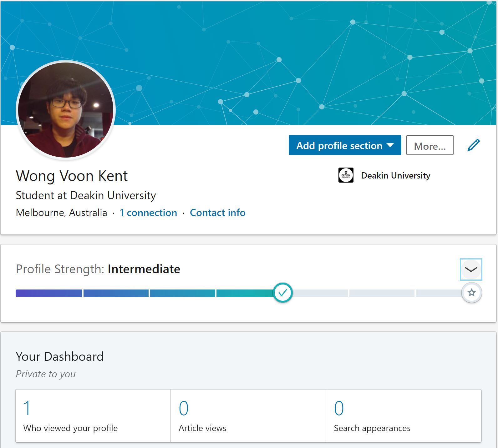
Task: Click the checkmark circle on the strength bar
Action: (x=282, y=293)
